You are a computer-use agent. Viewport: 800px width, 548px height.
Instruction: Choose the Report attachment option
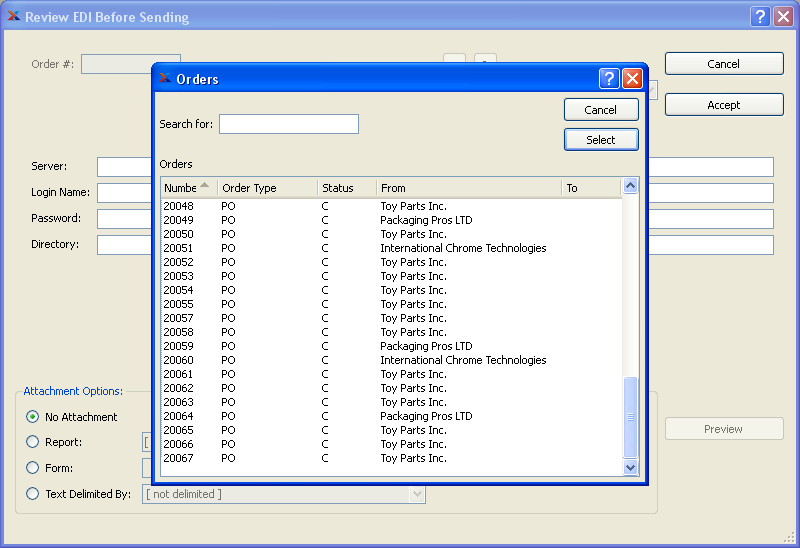[33, 442]
